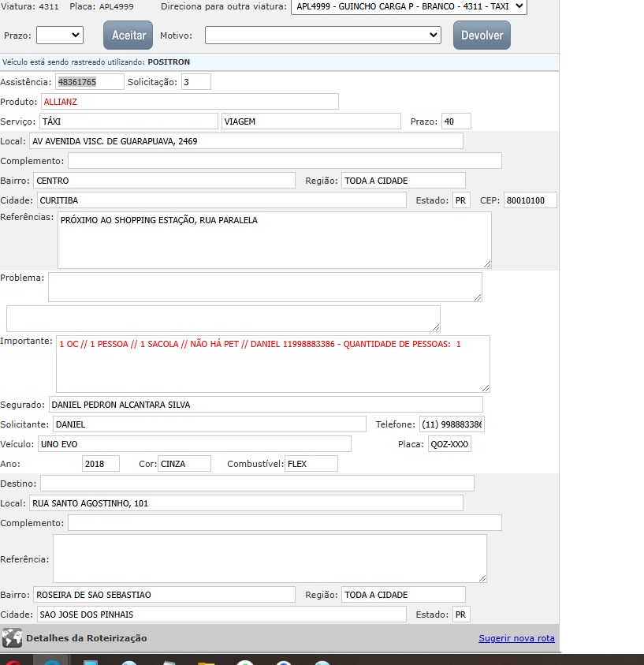Click the Referências text area about Shopping Estação
Viewport: 644px width, 665px height.
[274, 240]
